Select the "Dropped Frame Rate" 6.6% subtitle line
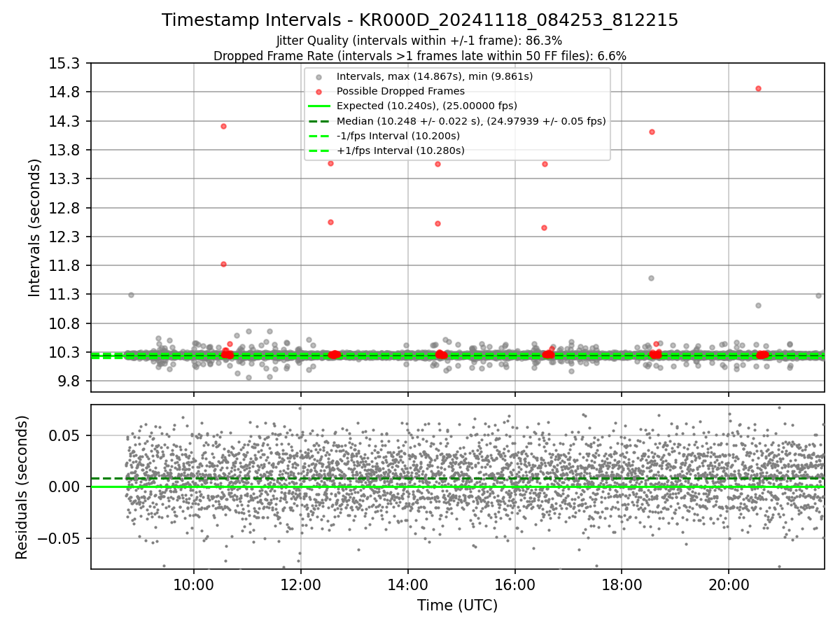The image size is (840, 630). tap(420, 56)
